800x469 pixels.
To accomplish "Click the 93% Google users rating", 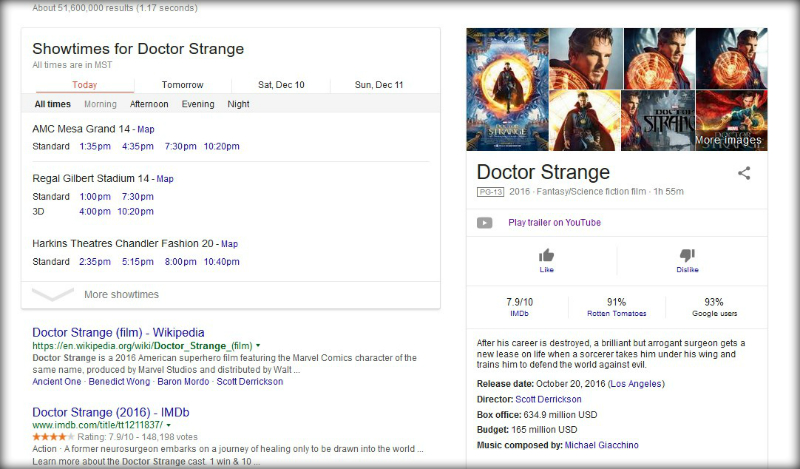I will pyautogui.click(x=714, y=307).
